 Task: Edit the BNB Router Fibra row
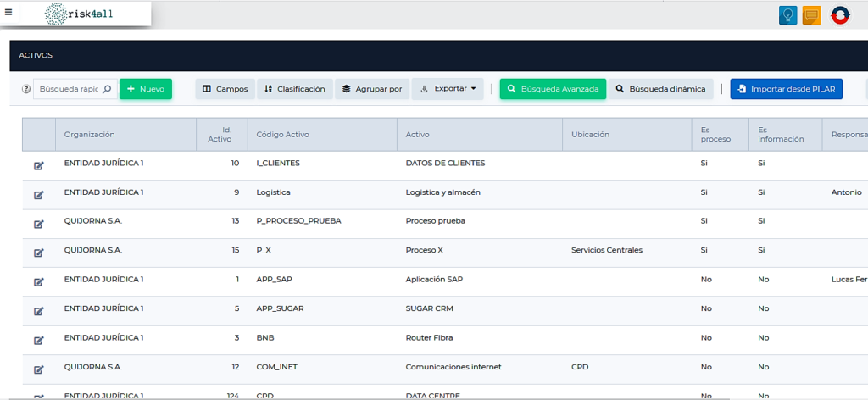pos(39,340)
